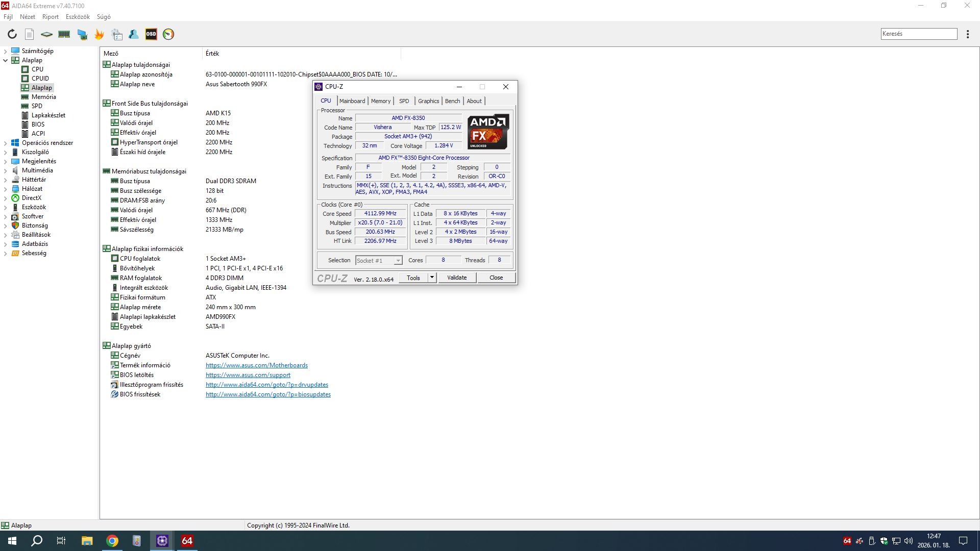Open the Eszközök menu
The image size is (980, 551).
(x=78, y=17)
